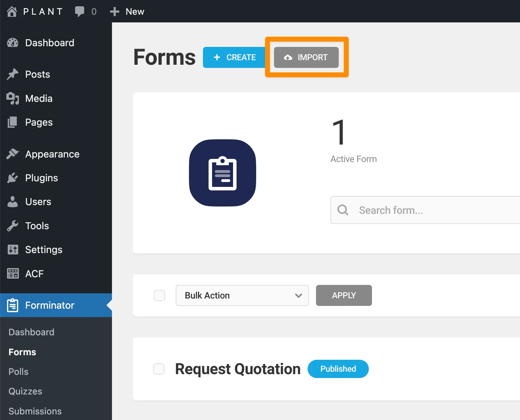
Task: Click the Posts pushpin icon
Action: 13,74
